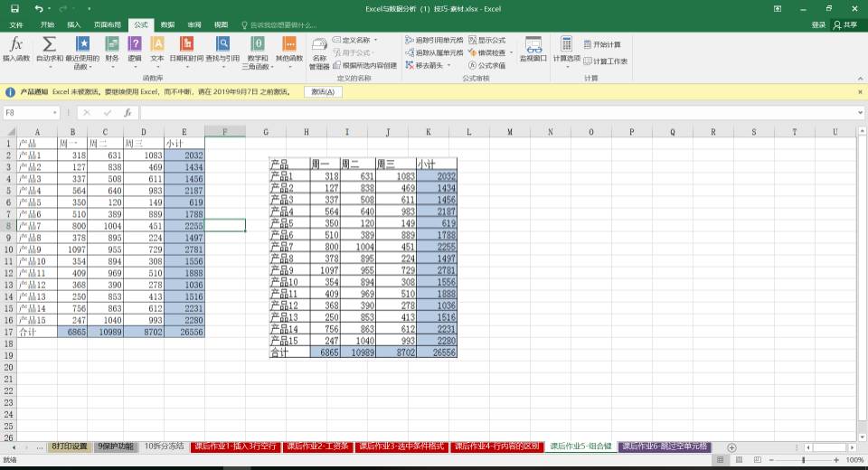Open sheet tab 10拆分冻结
868x470 pixels.
point(164,446)
